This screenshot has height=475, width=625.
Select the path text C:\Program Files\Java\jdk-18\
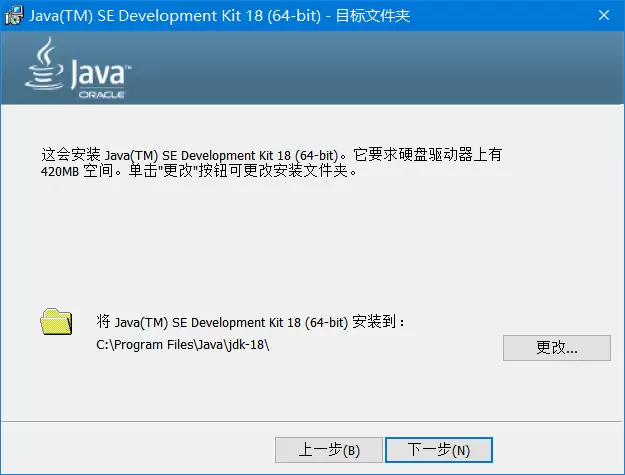[x=183, y=345]
